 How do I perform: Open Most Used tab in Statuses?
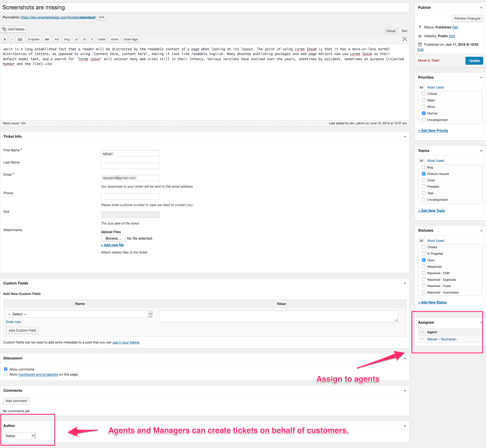pos(435,241)
